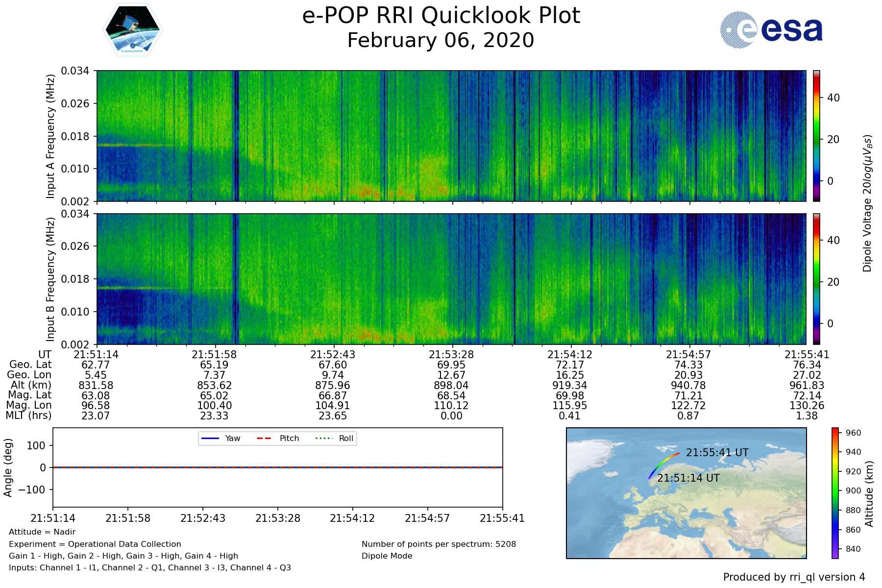Click the 21:51:14 UT map label
This screenshot has width=882, height=588.
(688, 478)
